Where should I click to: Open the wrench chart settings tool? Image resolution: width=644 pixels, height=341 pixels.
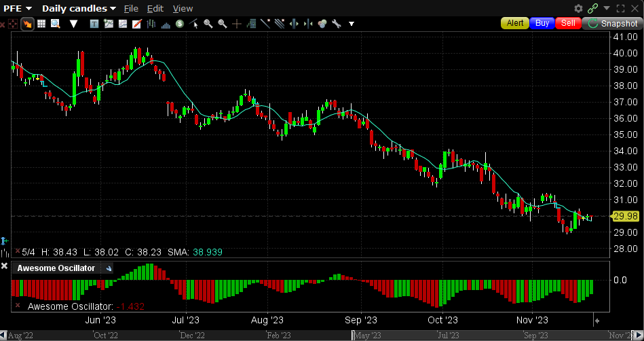pos(337,24)
